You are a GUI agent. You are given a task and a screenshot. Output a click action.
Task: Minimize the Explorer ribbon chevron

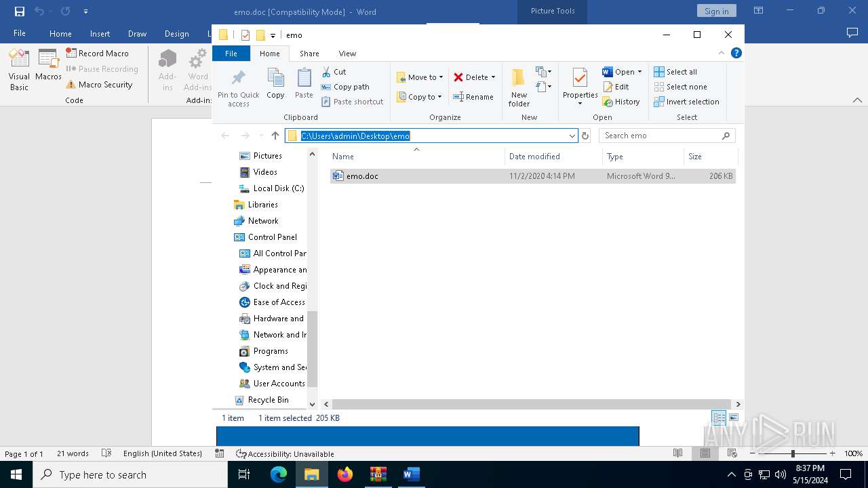coord(722,53)
